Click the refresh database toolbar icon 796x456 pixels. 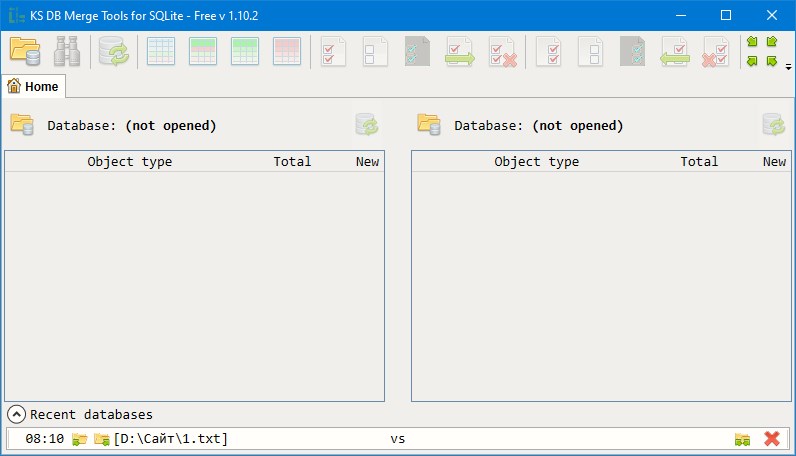pos(114,51)
